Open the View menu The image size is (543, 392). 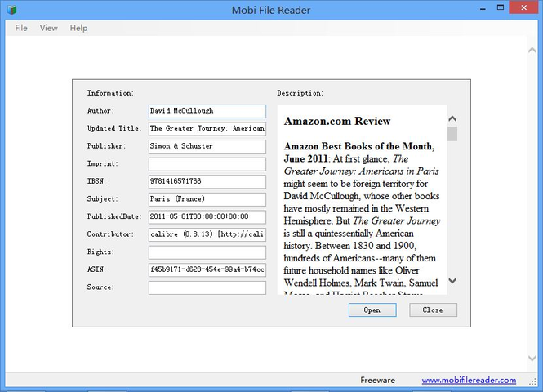[48, 28]
